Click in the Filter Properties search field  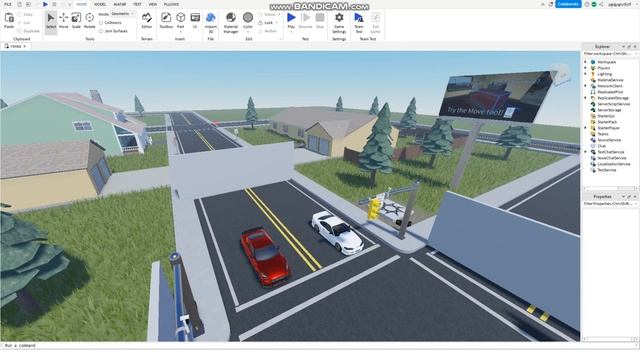click(x=610, y=203)
